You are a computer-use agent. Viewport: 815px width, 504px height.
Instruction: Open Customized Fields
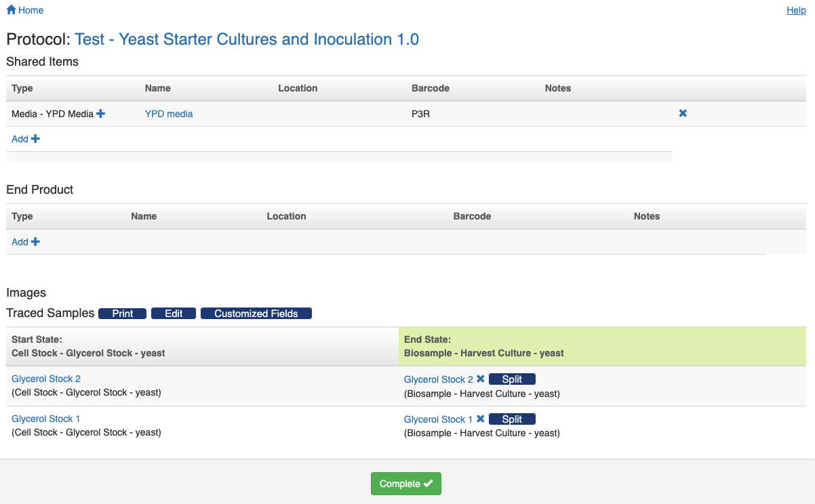pos(256,314)
